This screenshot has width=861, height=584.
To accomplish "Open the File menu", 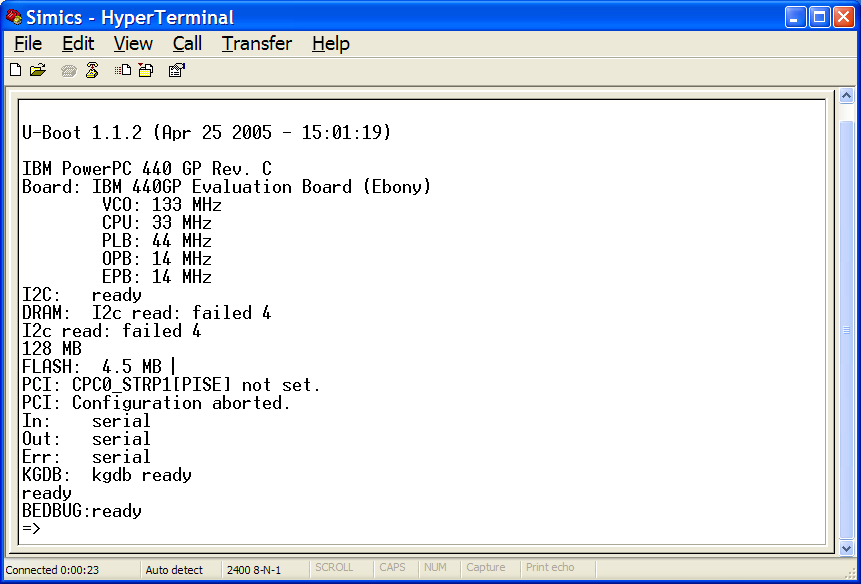I will pyautogui.click(x=28, y=43).
